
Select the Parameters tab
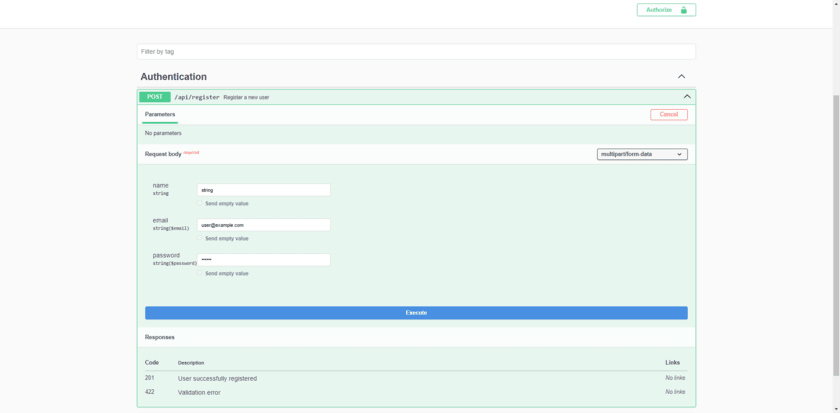[x=160, y=115]
